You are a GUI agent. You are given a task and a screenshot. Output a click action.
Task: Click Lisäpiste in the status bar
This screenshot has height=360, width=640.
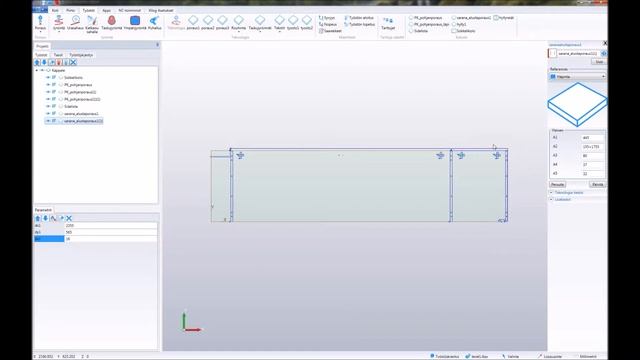[x=550, y=356]
